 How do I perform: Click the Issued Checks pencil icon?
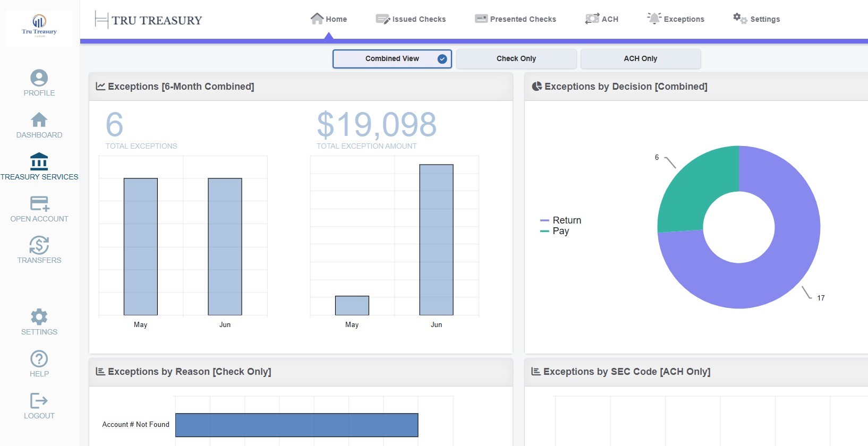pyautogui.click(x=382, y=19)
